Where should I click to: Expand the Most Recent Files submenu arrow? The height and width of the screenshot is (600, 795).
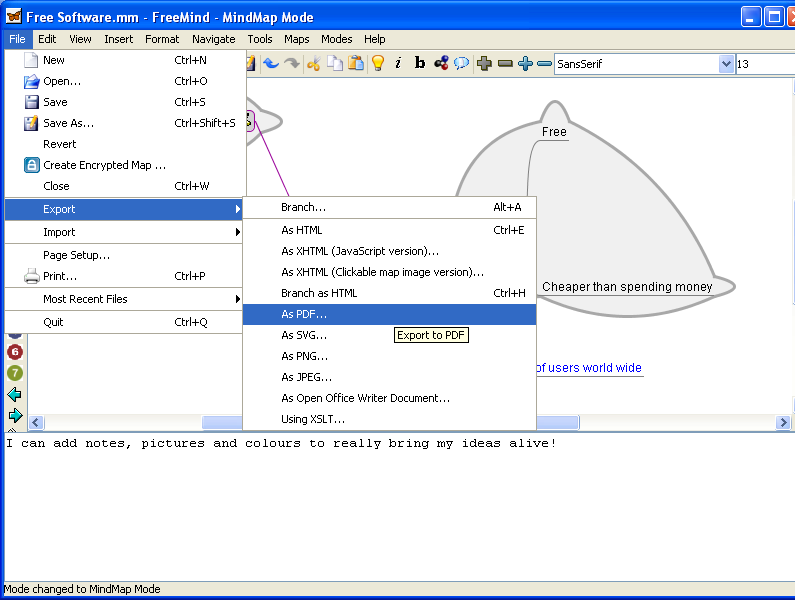[237, 299]
